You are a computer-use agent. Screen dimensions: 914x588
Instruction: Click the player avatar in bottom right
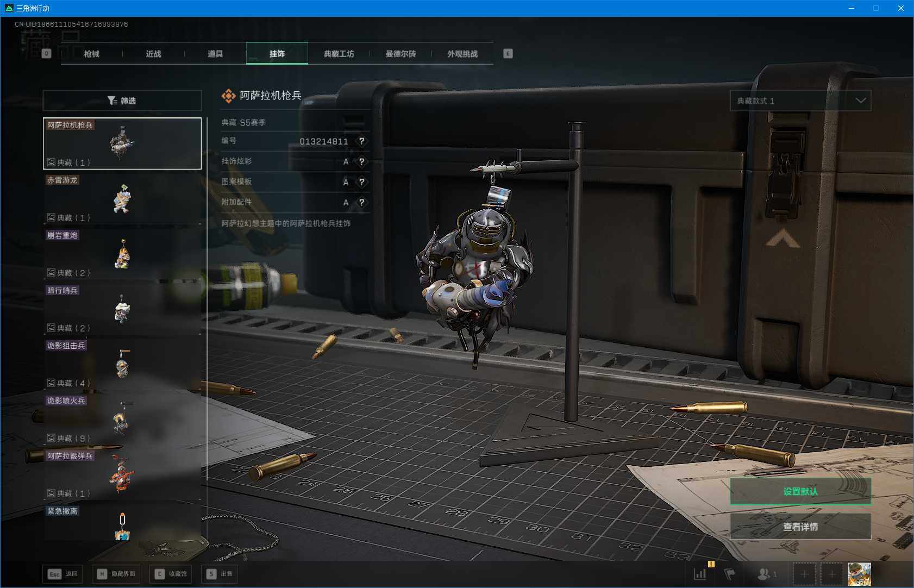[859, 574]
